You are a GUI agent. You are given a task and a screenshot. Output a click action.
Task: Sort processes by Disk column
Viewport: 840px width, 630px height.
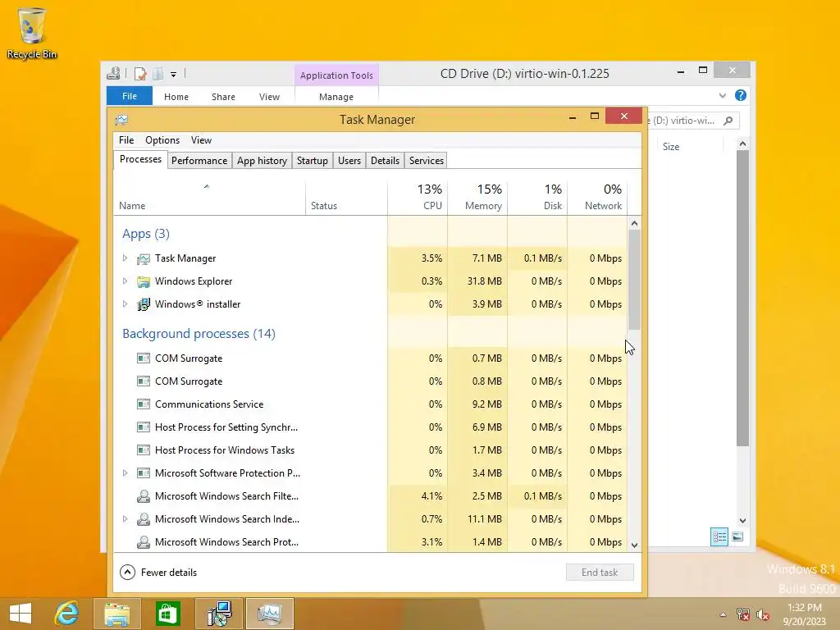pos(538,197)
